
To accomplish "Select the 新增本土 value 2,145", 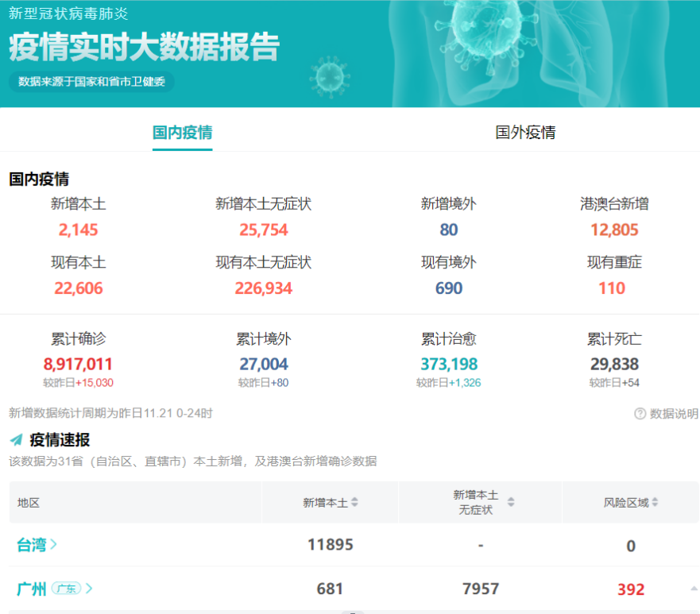I will pyautogui.click(x=78, y=230).
